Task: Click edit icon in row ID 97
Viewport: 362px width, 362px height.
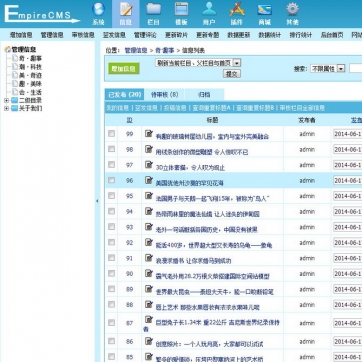Action: [149, 164]
